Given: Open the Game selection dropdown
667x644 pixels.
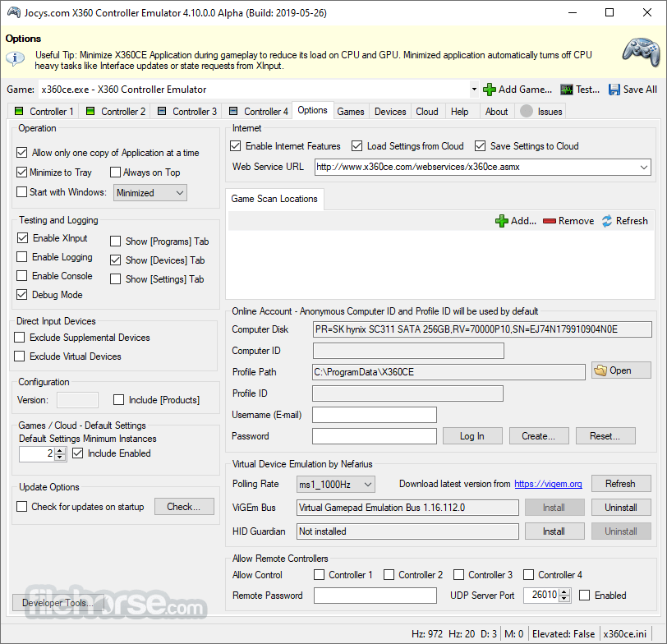Looking at the screenshot, I should (x=474, y=90).
